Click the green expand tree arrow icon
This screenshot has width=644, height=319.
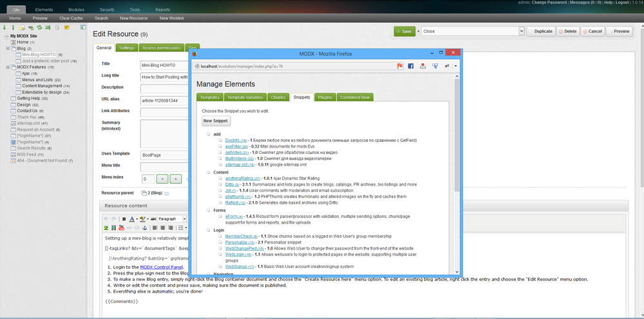5,28
